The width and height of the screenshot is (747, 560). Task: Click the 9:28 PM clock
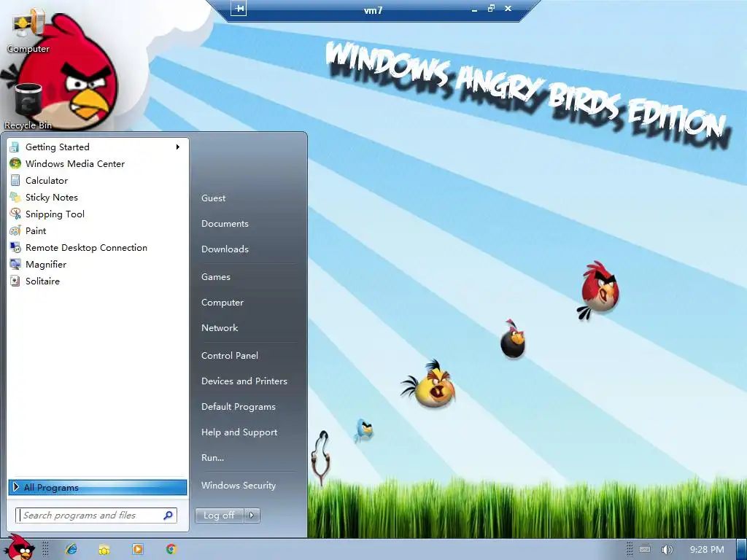point(707,550)
